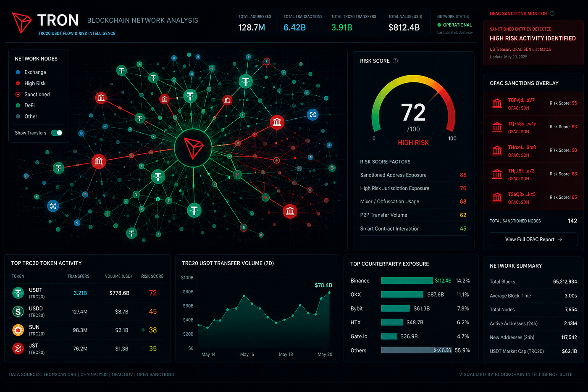Click Total Value $812.4B
Image resolution: width=588 pixels, height=392 pixels.
(x=404, y=28)
